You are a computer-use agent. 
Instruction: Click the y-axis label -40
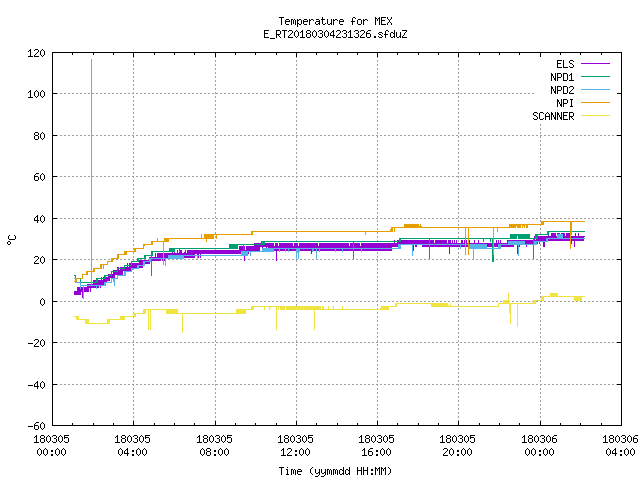(36, 385)
